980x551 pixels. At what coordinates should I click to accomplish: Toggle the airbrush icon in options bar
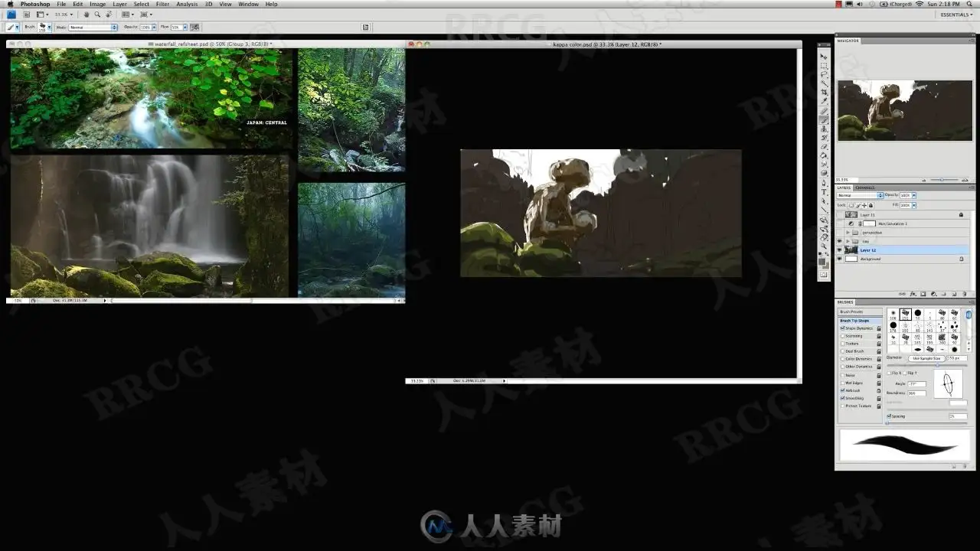point(194,27)
